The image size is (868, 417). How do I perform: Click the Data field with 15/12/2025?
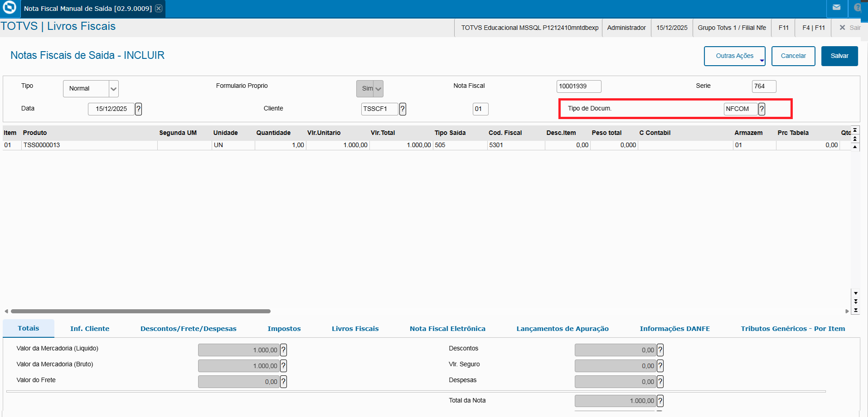click(x=111, y=109)
